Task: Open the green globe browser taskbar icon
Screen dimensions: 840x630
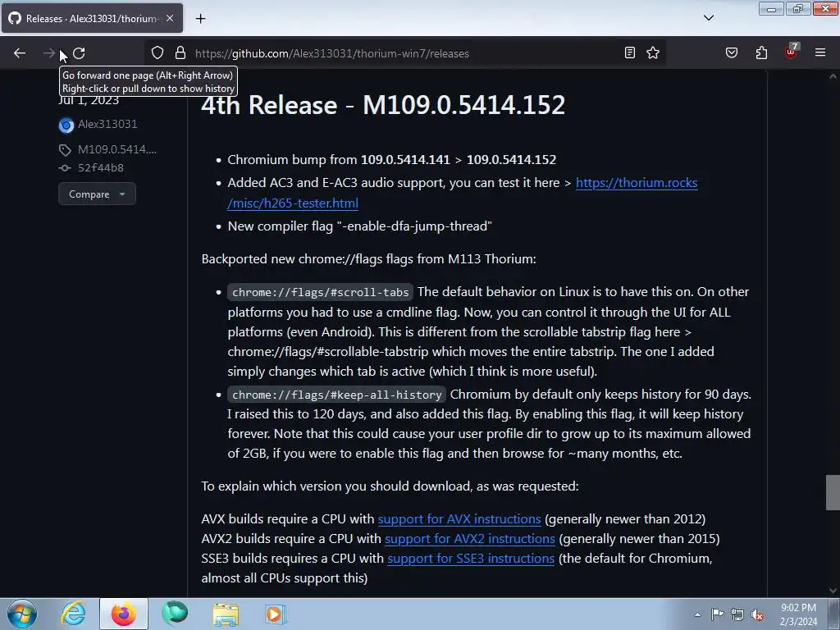Action: pos(175,614)
